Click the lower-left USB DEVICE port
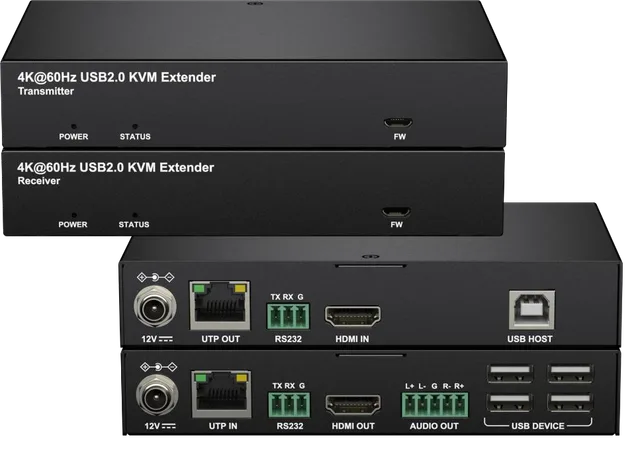Viewport: 640px width, 452px height. [510, 402]
